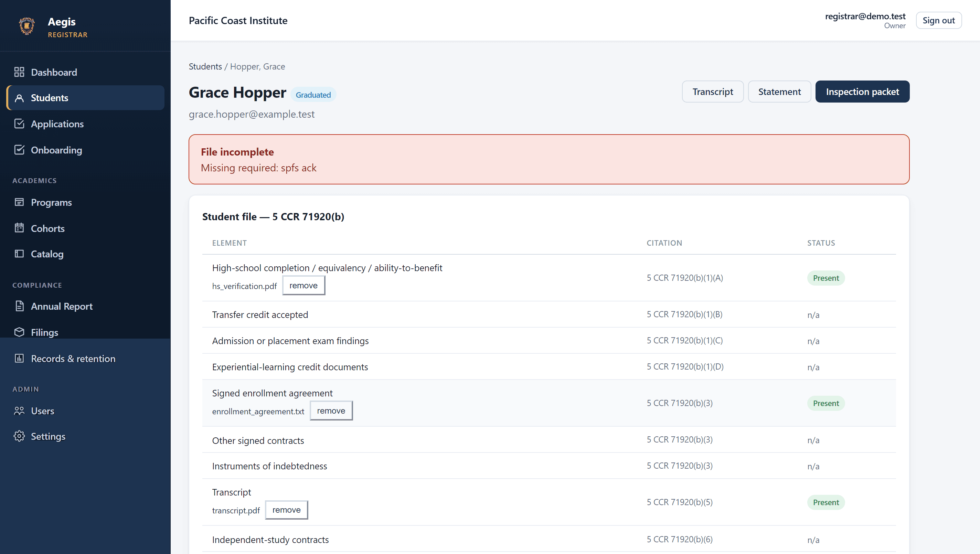Click Experiential-learning credit documents row
The height and width of the screenshot is (554, 980).
pyautogui.click(x=549, y=367)
